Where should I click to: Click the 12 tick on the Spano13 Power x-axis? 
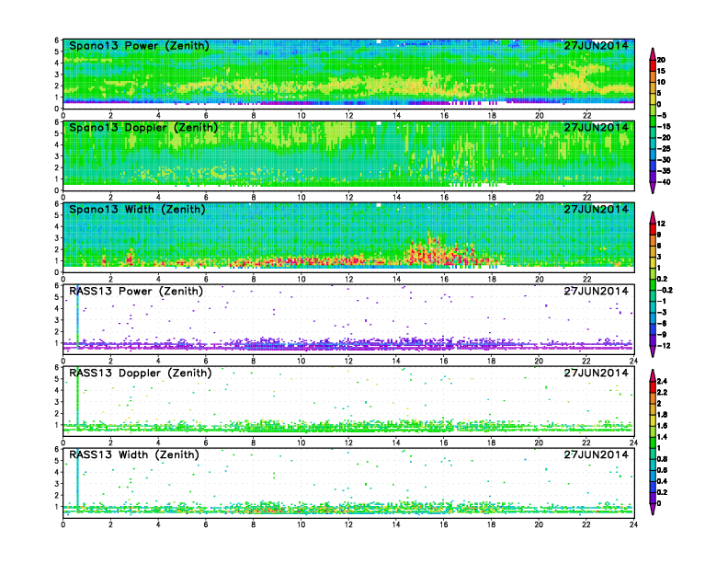[x=348, y=115]
